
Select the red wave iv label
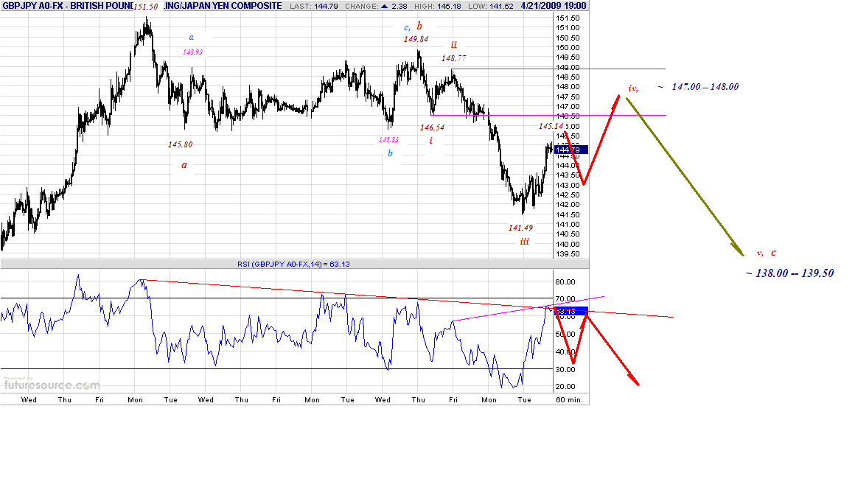[x=633, y=88]
